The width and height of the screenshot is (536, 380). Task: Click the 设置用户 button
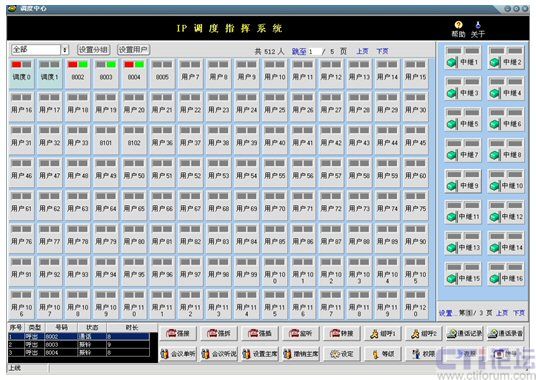click(x=133, y=50)
